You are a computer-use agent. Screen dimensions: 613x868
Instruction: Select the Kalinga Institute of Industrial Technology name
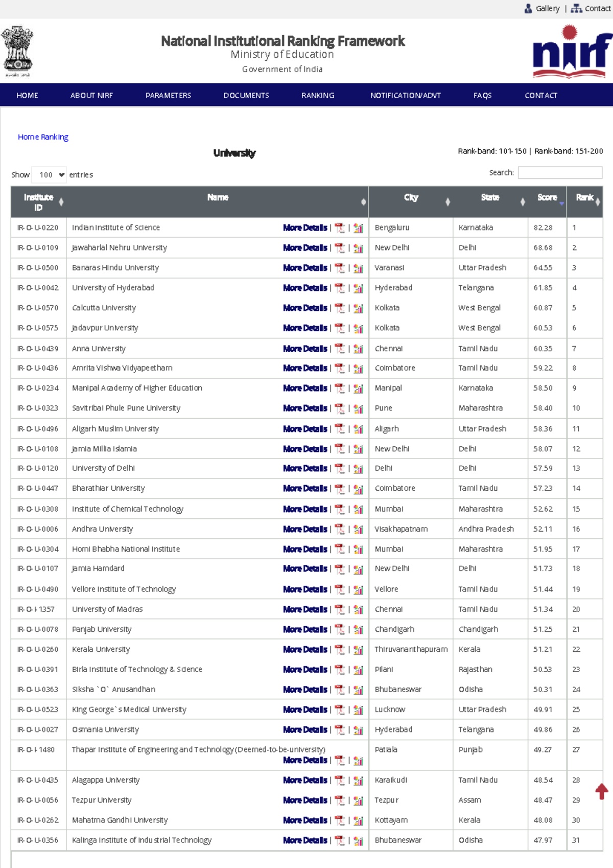[x=142, y=840]
